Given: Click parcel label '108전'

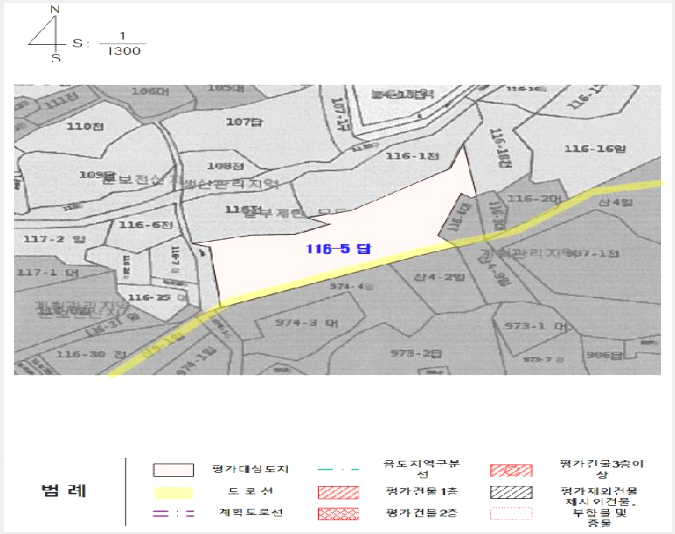Looking at the screenshot, I should pyautogui.click(x=226, y=166).
